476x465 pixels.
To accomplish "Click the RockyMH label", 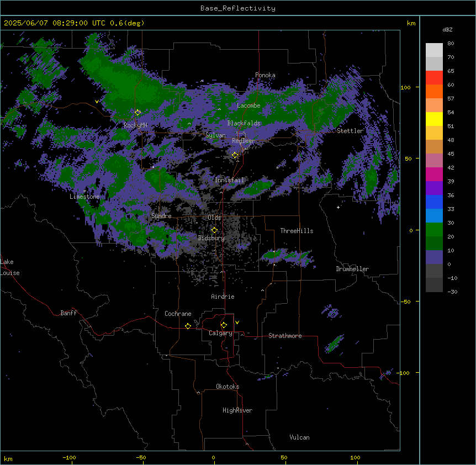I will point(135,125).
